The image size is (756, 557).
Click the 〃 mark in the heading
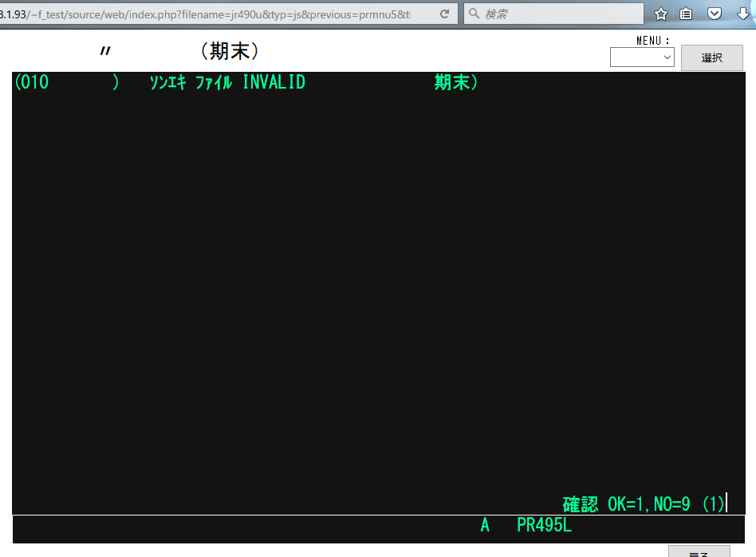(105, 52)
